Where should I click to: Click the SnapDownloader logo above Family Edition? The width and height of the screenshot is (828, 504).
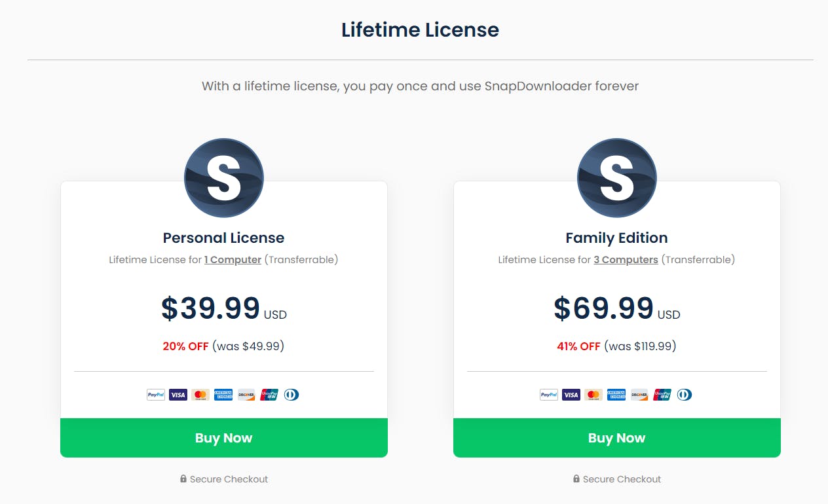(x=617, y=178)
